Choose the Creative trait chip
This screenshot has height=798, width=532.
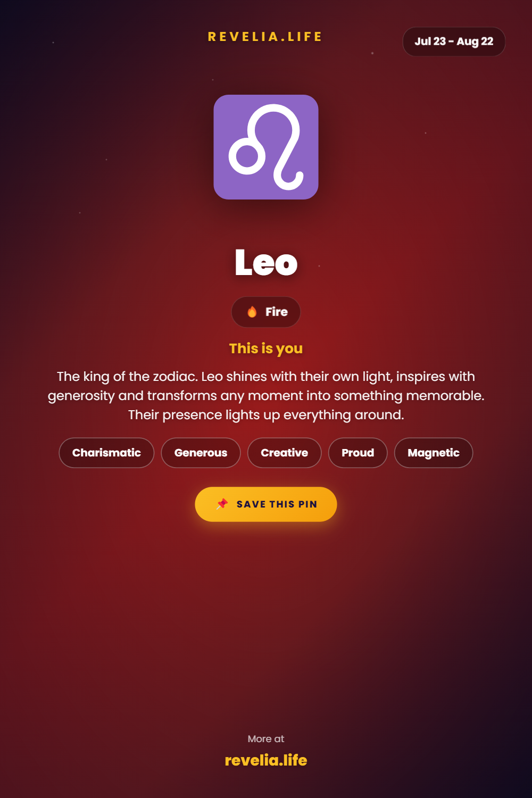tap(284, 453)
